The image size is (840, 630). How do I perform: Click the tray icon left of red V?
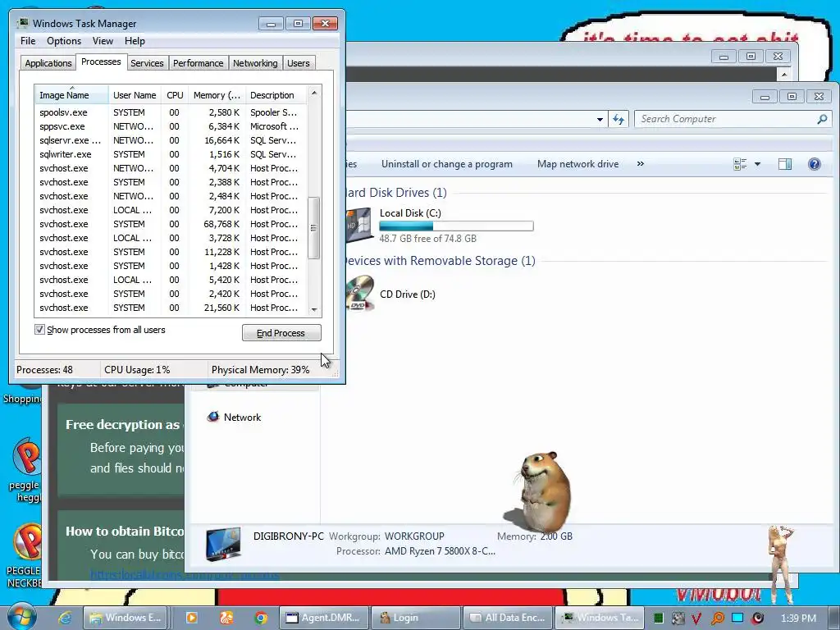[678, 619]
